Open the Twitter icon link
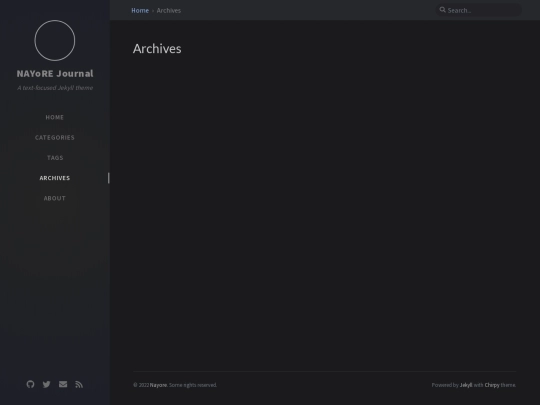 46,384
